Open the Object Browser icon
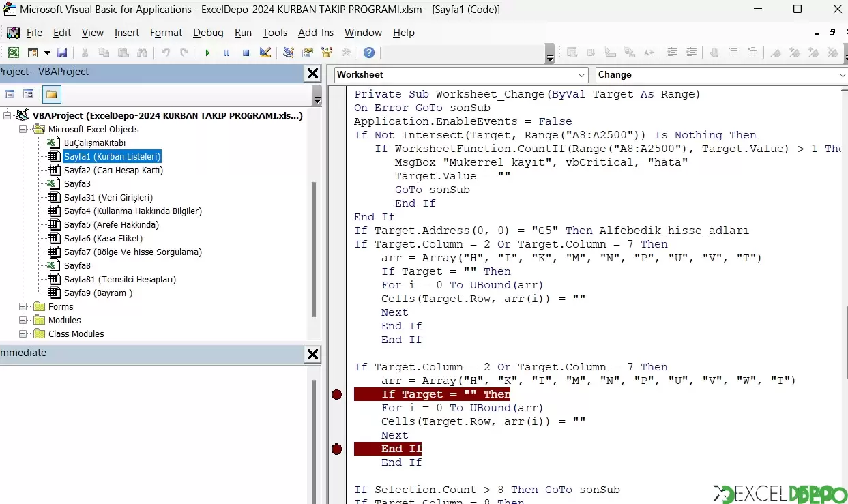The width and height of the screenshot is (848, 504). click(x=326, y=53)
